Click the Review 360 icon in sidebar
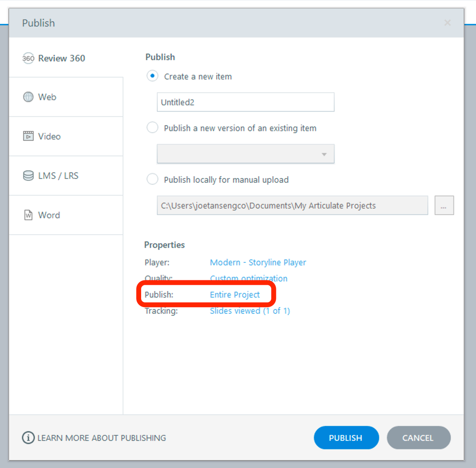The image size is (476, 468). (x=29, y=59)
